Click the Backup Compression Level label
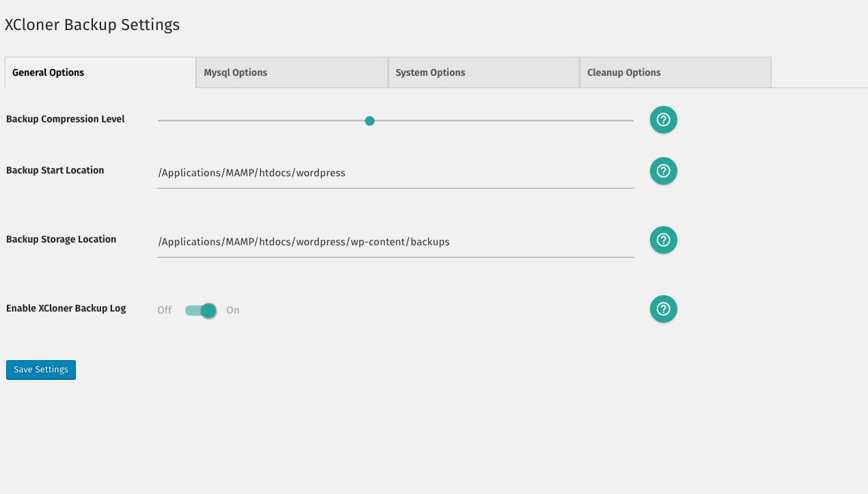 tap(66, 119)
